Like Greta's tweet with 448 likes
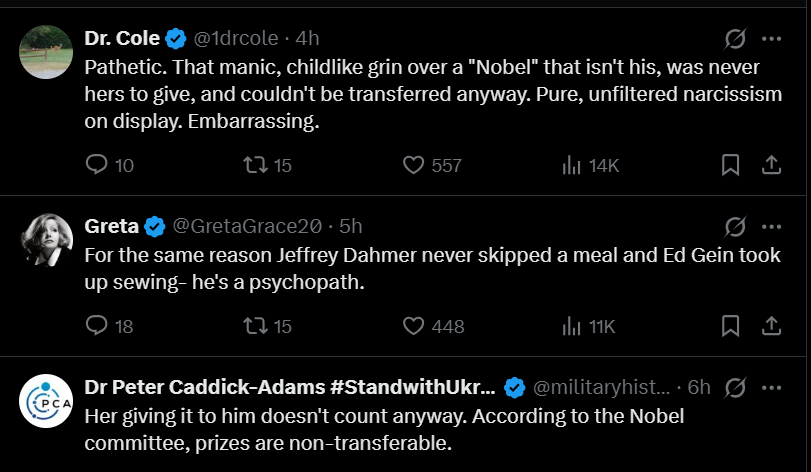The width and height of the screenshot is (811, 472). pos(414,325)
